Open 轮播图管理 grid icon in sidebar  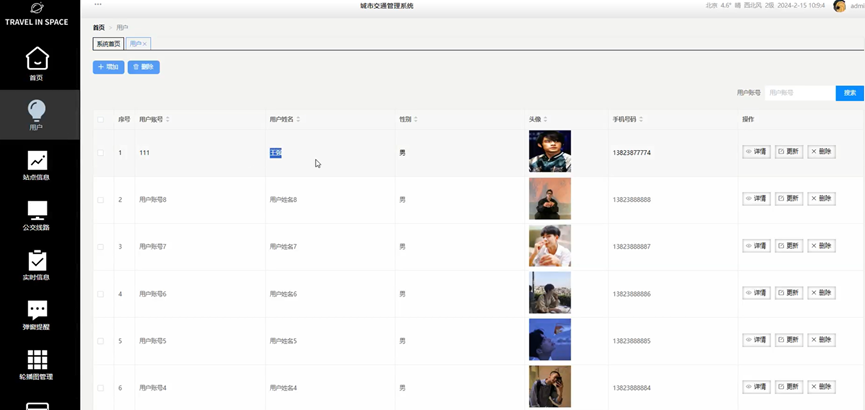point(37,360)
